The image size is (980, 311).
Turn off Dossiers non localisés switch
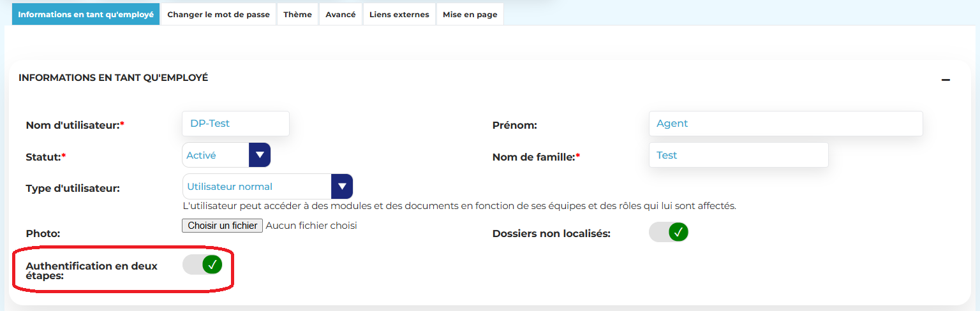point(669,232)
